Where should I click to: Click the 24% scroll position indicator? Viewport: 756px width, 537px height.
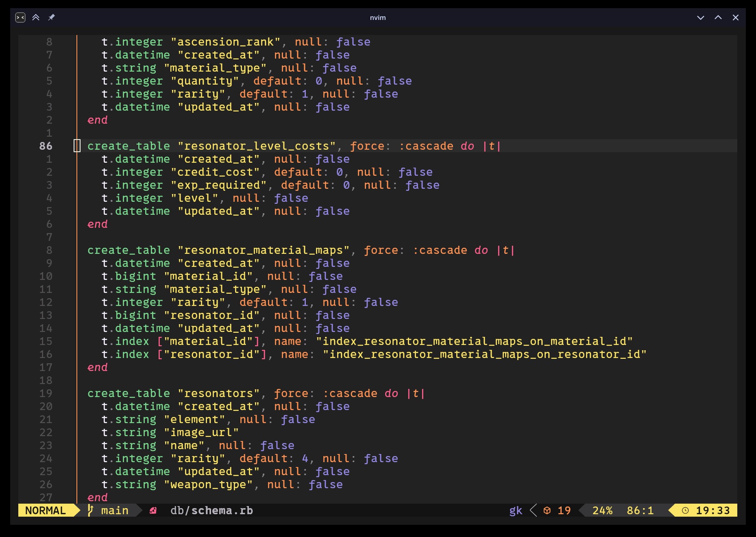click(602, 511)
